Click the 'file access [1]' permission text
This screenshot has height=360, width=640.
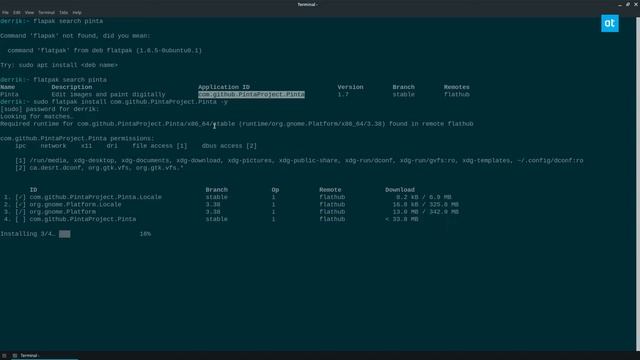pyautogui.click(x=160, y=146)
